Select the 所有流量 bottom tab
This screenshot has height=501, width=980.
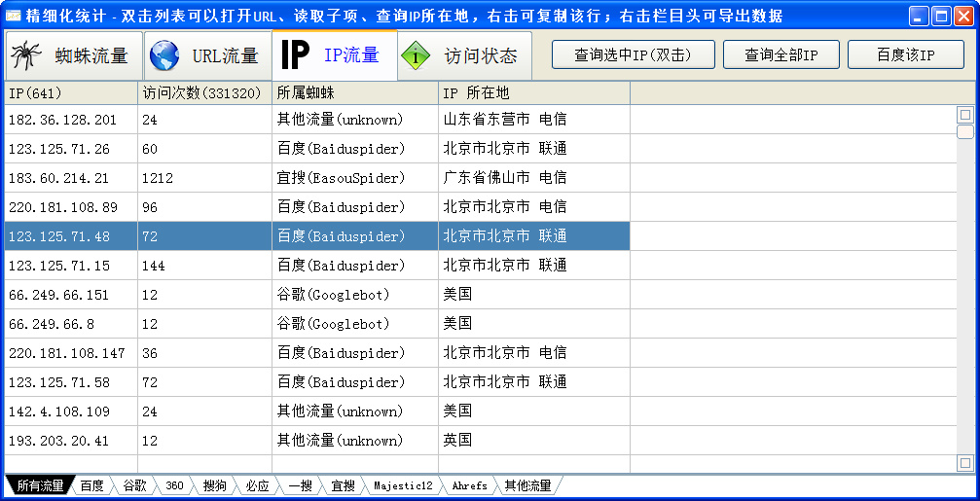pyautogui.click(x=40, y=485)
